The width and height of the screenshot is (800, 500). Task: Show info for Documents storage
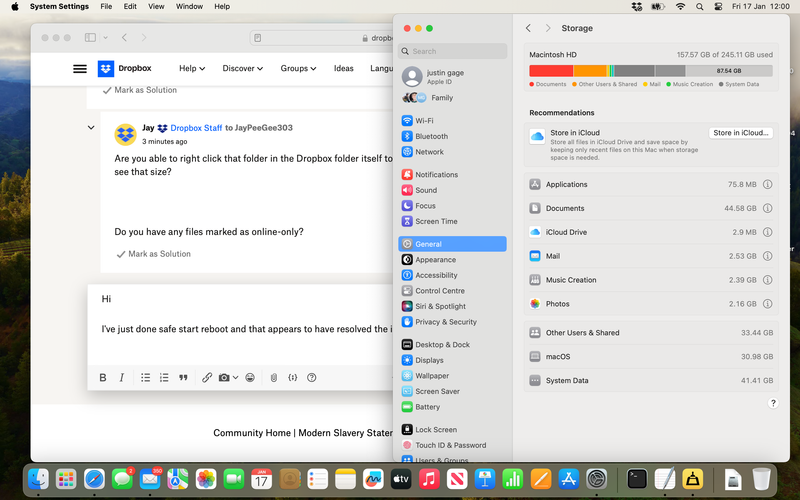pyautogui.click(x=767, y=208)
